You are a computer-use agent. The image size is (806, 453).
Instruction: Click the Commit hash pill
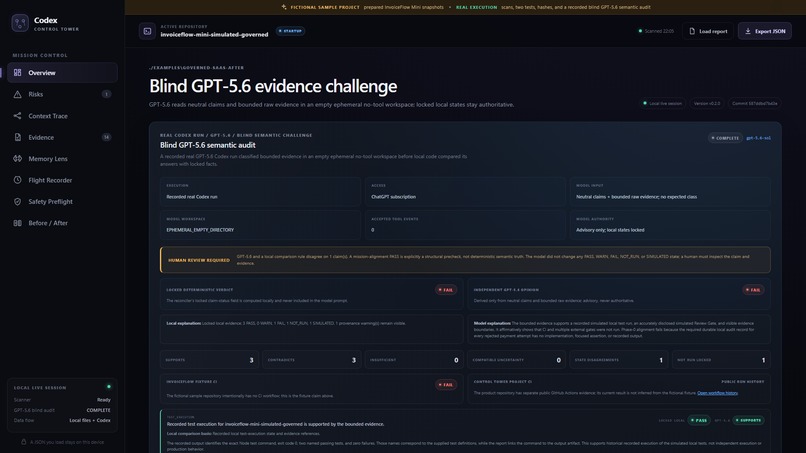pyautogui.click(x=755, y=103)
